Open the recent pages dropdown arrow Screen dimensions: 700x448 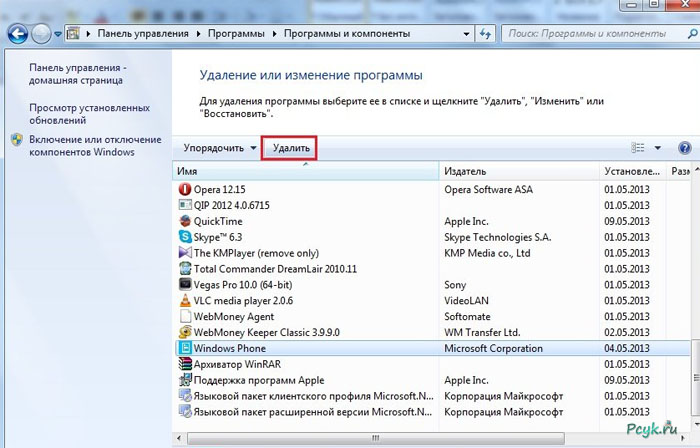(58, 34)
